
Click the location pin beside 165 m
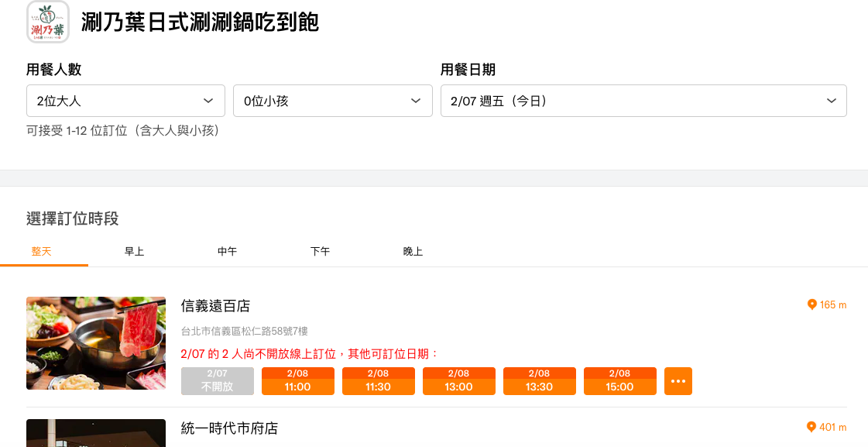click(x=812, y=304)
